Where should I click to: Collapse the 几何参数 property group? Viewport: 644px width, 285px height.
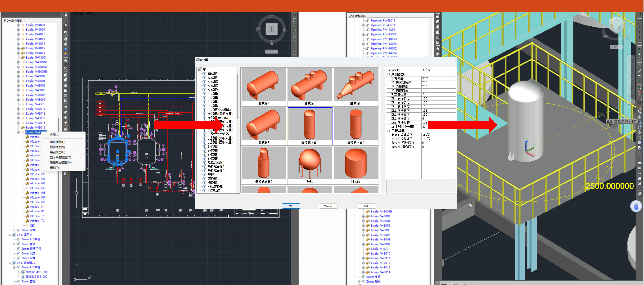pos(389,74)
